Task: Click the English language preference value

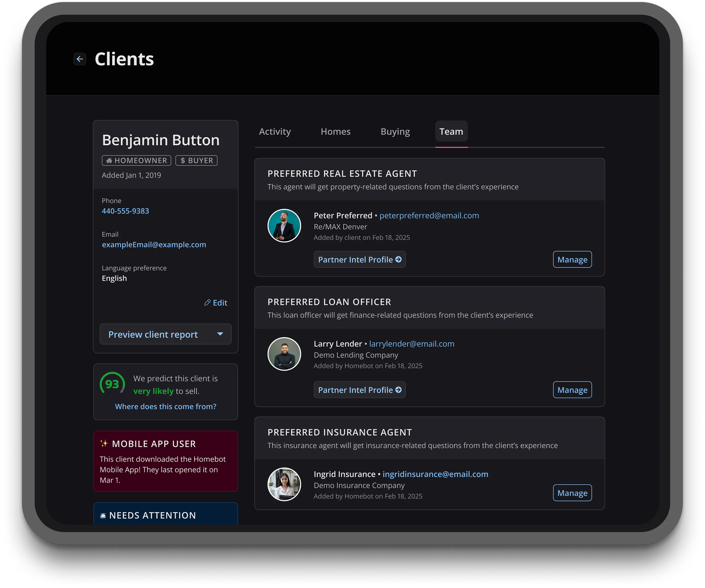Action: tap(114, 279)
